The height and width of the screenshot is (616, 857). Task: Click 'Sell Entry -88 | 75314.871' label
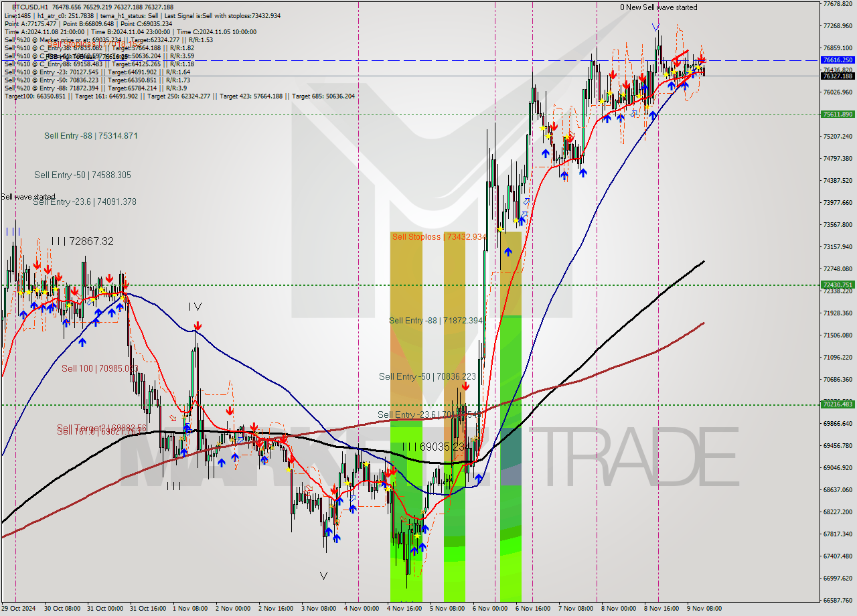pyautogui.click(x=91, y=136)
